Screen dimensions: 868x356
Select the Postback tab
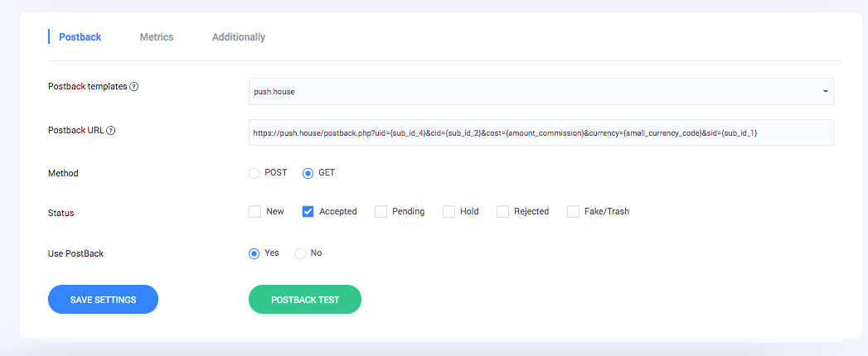[80, 37]
